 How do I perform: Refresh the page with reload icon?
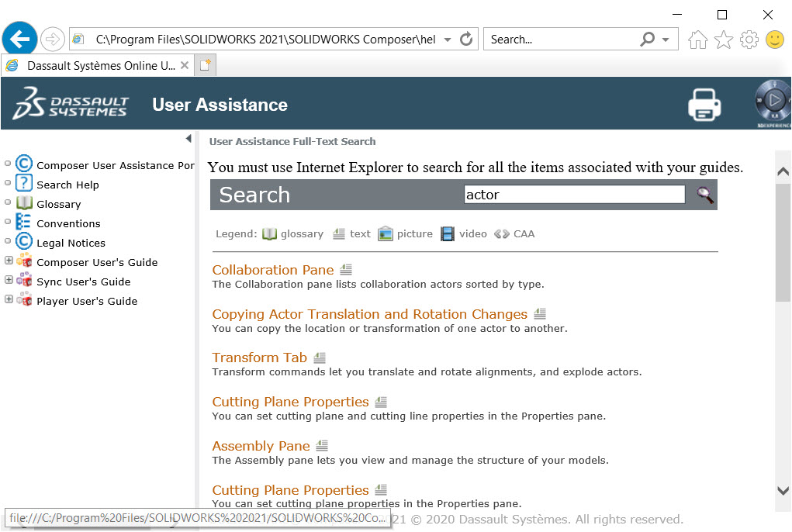[x=466, y=39]
